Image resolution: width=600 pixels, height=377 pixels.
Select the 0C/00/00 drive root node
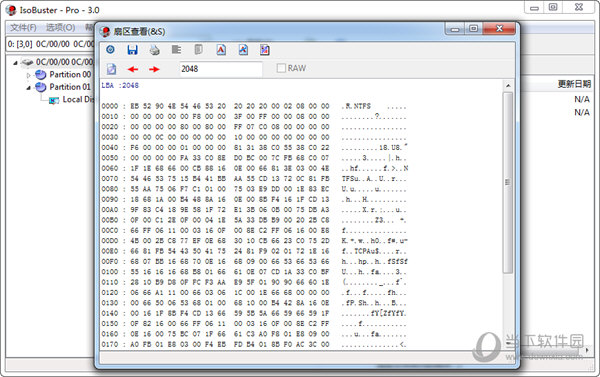pyautogui.click(x=64, y=62)
